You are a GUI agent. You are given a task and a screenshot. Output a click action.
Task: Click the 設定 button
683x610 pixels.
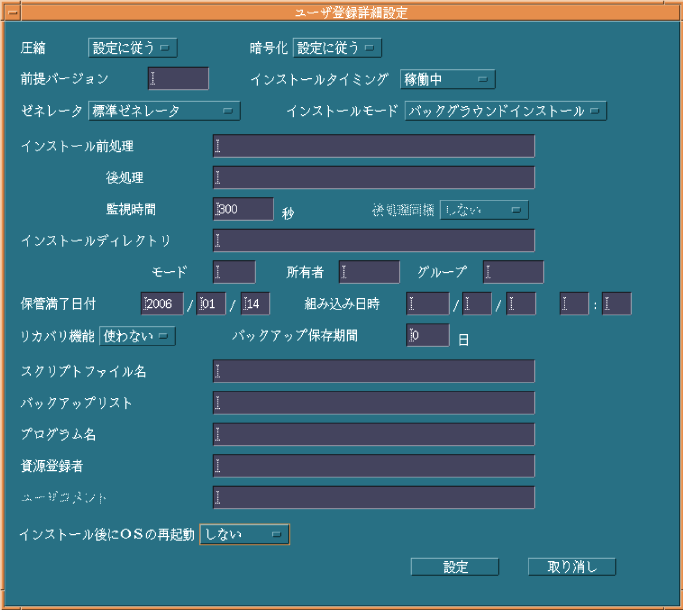[x=455, y=567]
